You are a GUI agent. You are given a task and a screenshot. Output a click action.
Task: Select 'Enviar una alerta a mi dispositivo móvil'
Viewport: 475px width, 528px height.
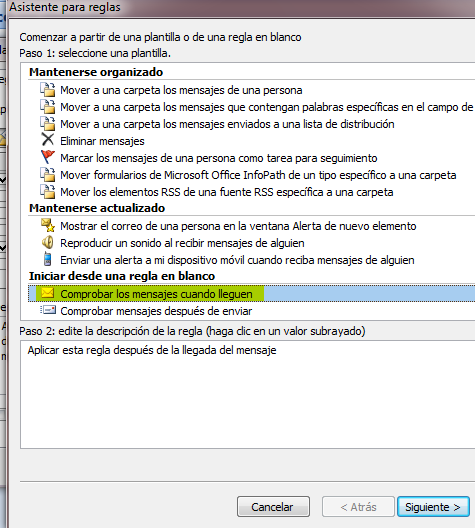coord(237,260)
